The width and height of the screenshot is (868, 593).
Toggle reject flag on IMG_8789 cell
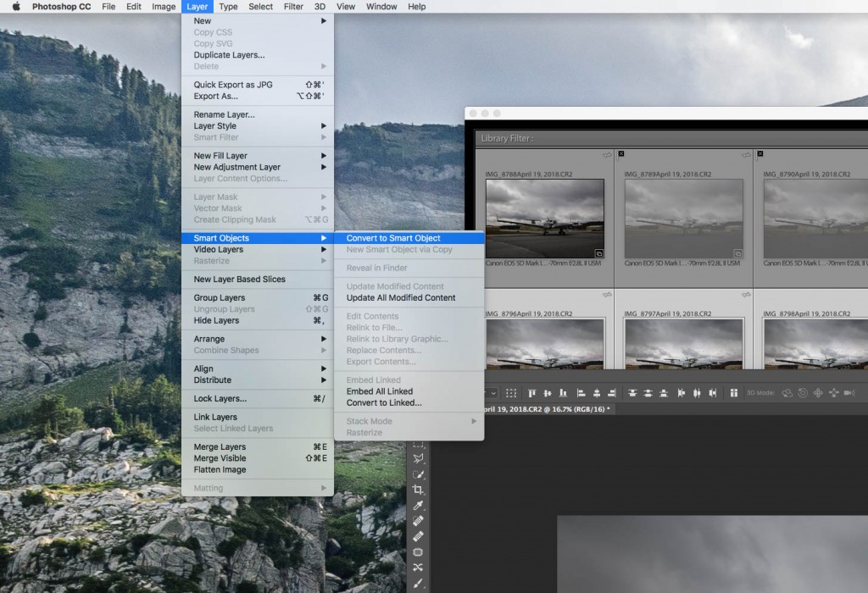[621, 154]
